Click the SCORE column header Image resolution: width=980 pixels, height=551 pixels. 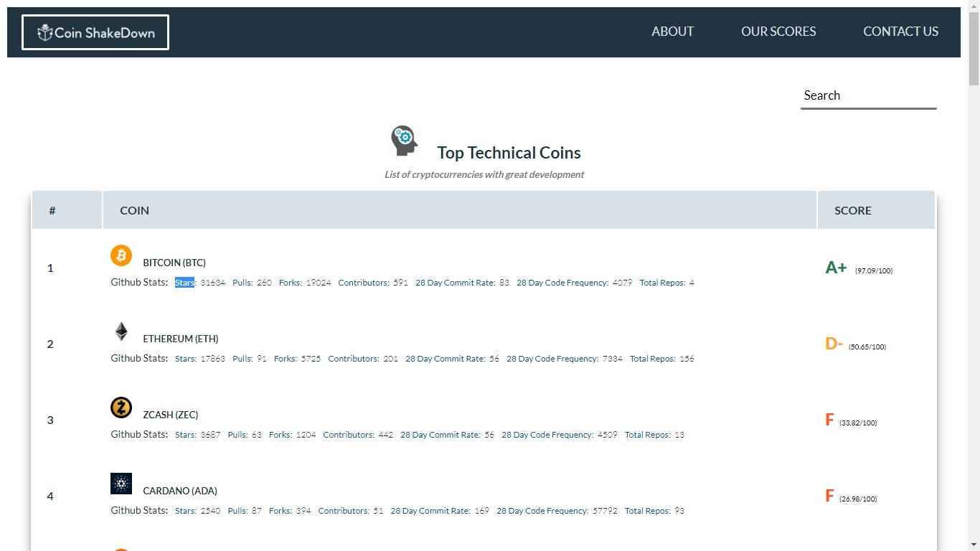[x=876, y=210]
